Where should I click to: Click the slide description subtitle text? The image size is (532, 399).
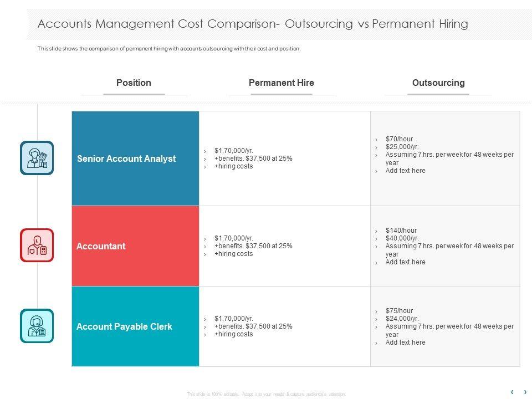coord(168,49)
